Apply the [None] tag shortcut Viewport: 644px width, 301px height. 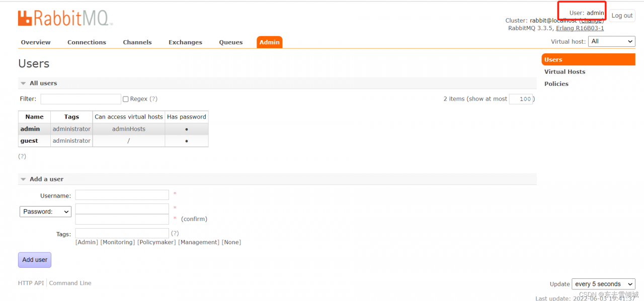pyautogui.click(x=231, y=242)
